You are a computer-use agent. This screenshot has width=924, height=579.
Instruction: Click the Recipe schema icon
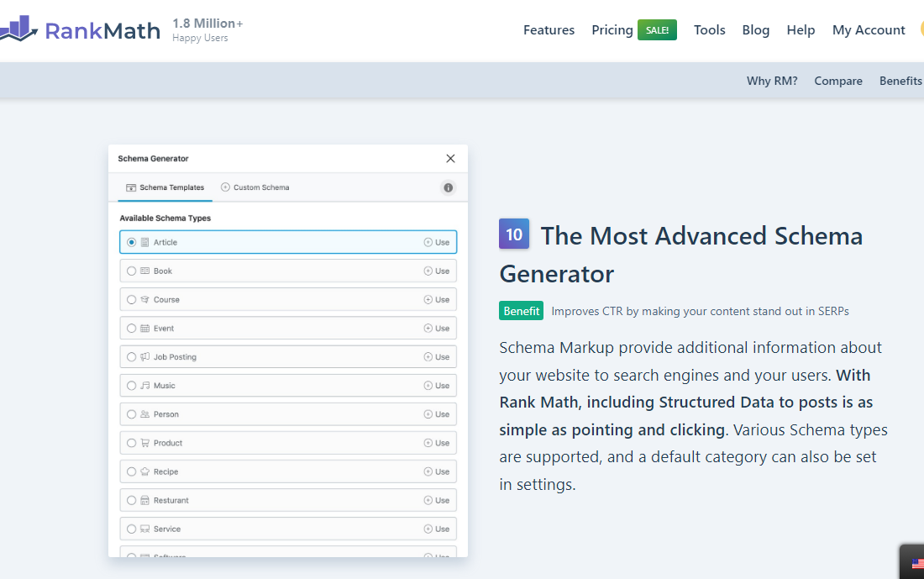(144, 471)
